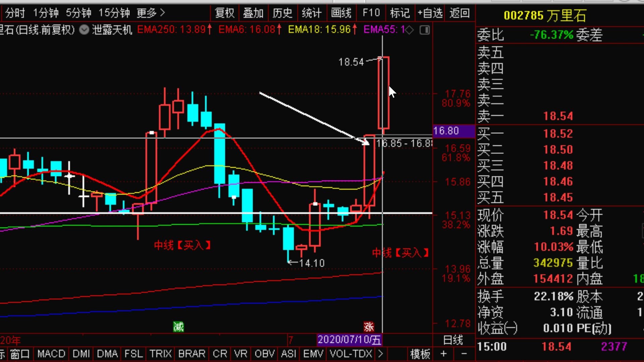Select the DMA indicator tab
Image resolution: width=644 pixels, height=362 pixels.
pyautogui.click(x=107, y=354)
